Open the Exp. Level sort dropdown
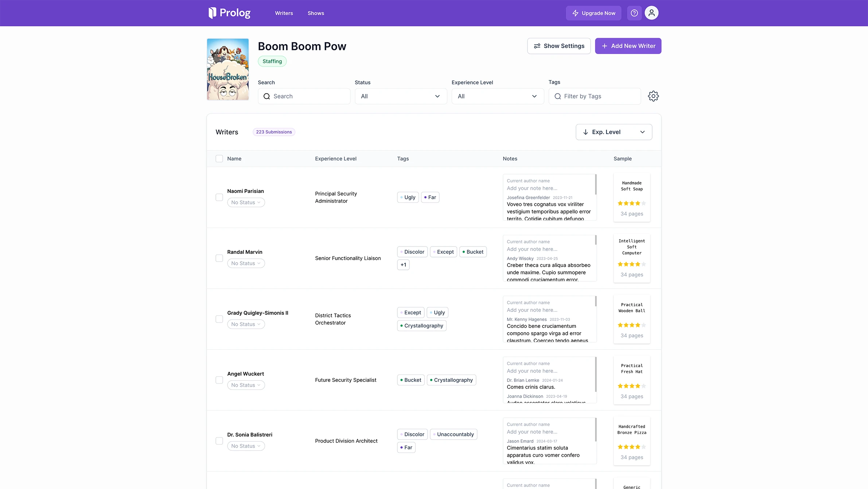 (614, 132)
